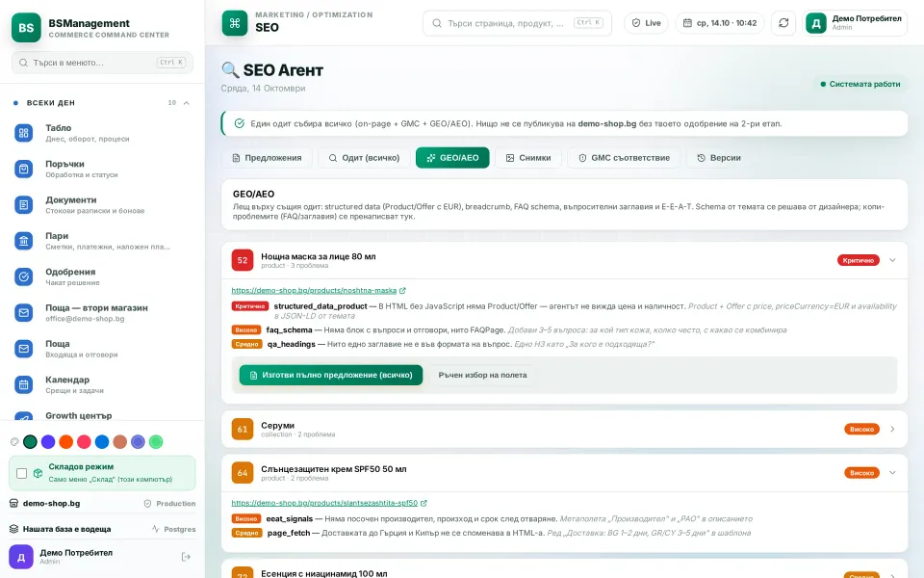Screen dimensions: 924x578
Task: Click the Високо badge on Серуми card
Action: [x=861, y=430]
